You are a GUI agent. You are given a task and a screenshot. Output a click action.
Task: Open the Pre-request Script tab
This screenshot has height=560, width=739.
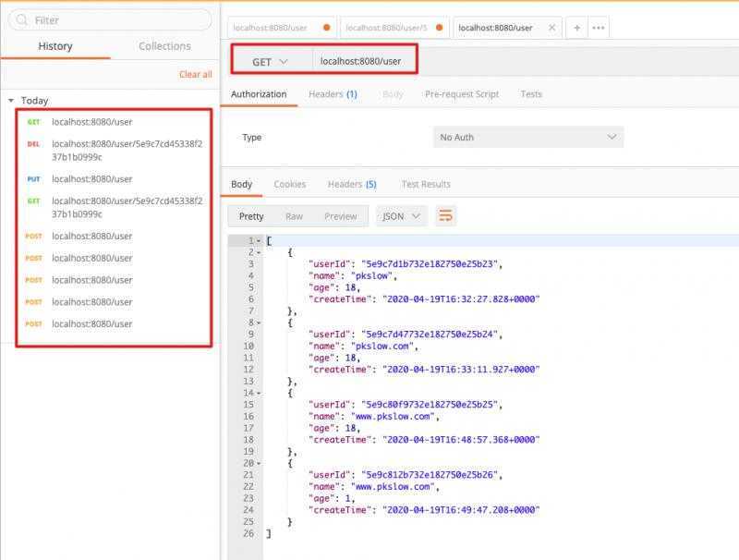pyautogui.click(x=461, y=94)
